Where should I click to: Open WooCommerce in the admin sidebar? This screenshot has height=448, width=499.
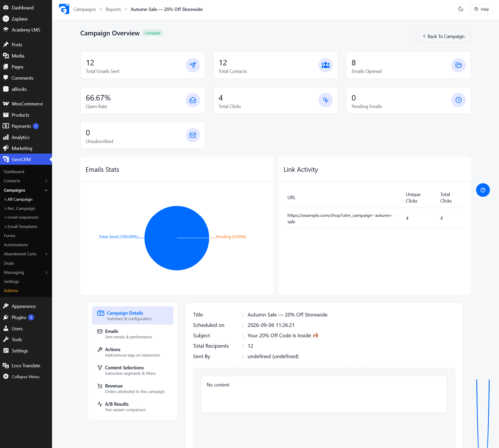click(x=26, y=104)
